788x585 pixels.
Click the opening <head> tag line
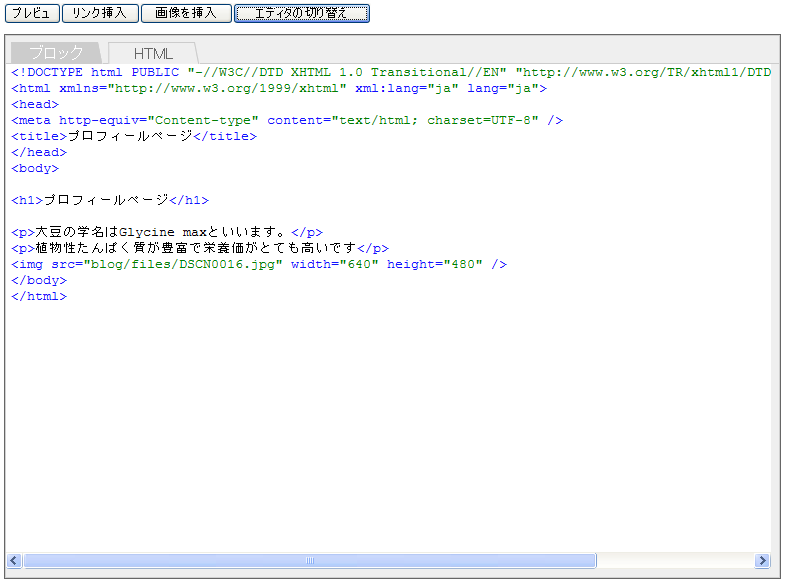click(35, 105)
